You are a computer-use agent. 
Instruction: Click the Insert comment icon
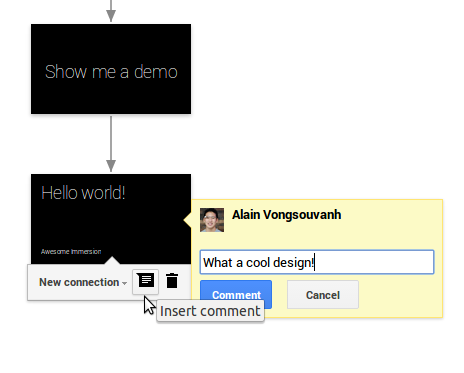(146, 282)
